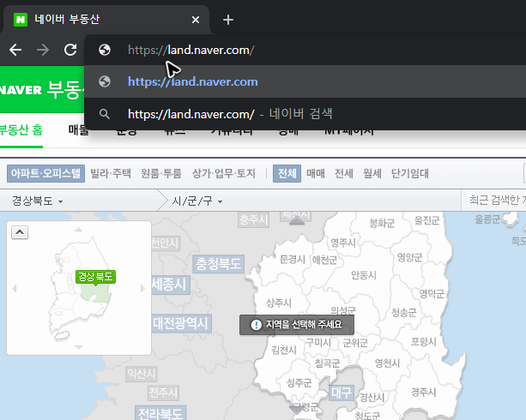
Task: Select the https://land.naver.com suggestion
Action: click(x=305, y=81)
